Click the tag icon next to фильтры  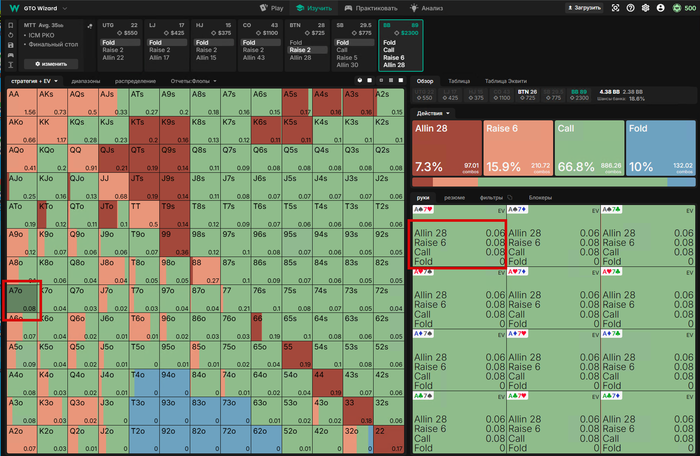point(510,197)
